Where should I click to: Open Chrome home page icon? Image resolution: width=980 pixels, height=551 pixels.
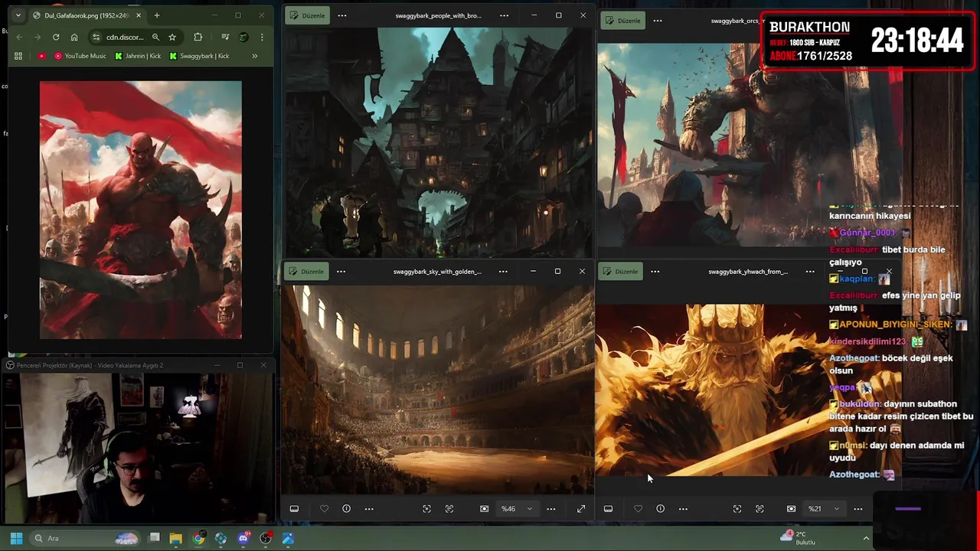[x=74, y=37]
